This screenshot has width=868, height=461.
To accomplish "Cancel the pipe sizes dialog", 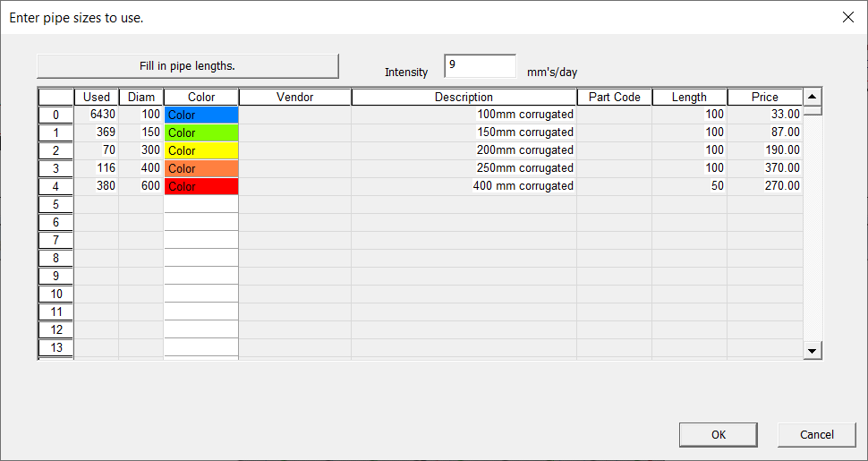I will point(816,434).
